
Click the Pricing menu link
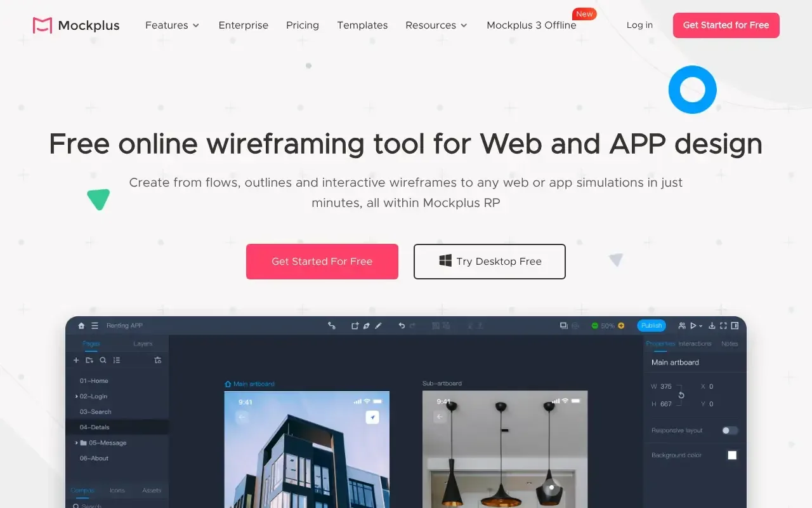(x=303, y=25)
